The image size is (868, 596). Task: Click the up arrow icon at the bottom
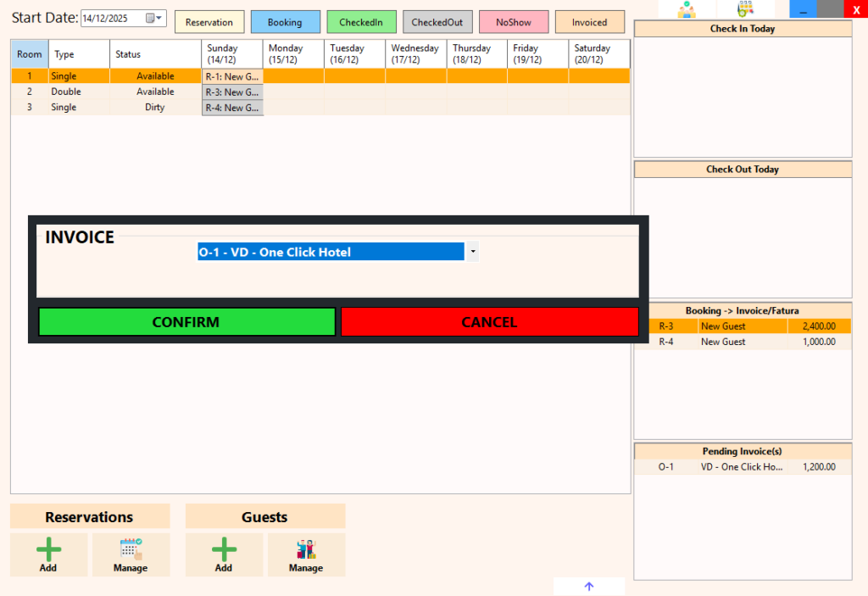tap(588, 586)
